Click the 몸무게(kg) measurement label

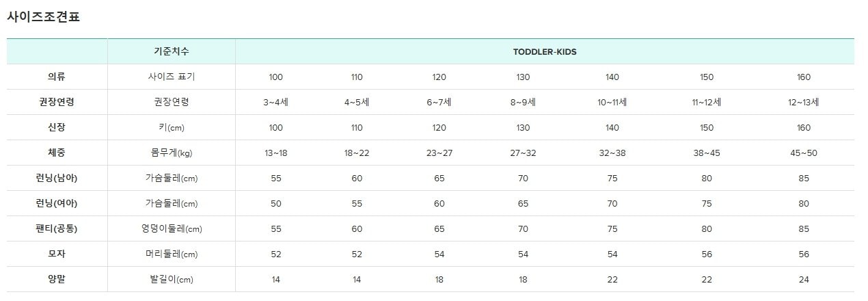[x=172, y=153]
